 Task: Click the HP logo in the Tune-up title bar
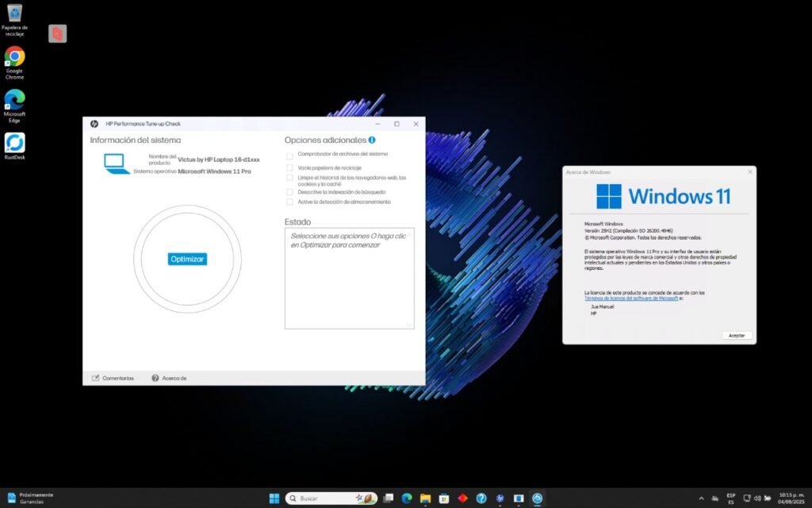94,124
